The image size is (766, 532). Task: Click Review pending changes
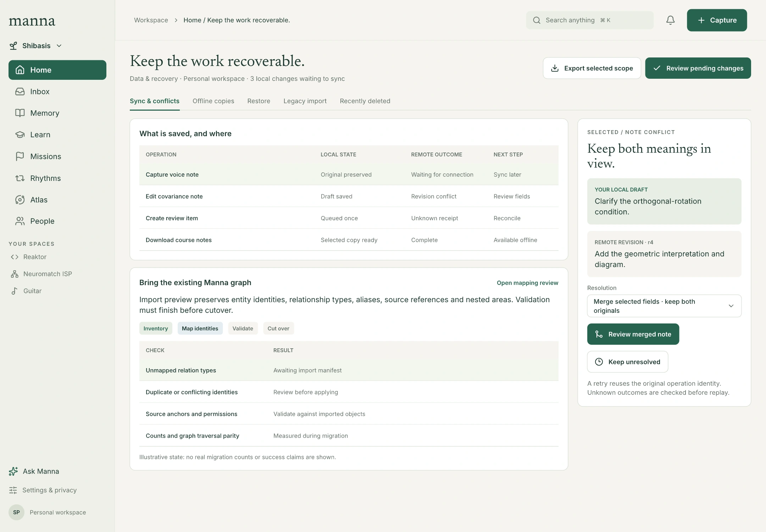coord(698,68)
